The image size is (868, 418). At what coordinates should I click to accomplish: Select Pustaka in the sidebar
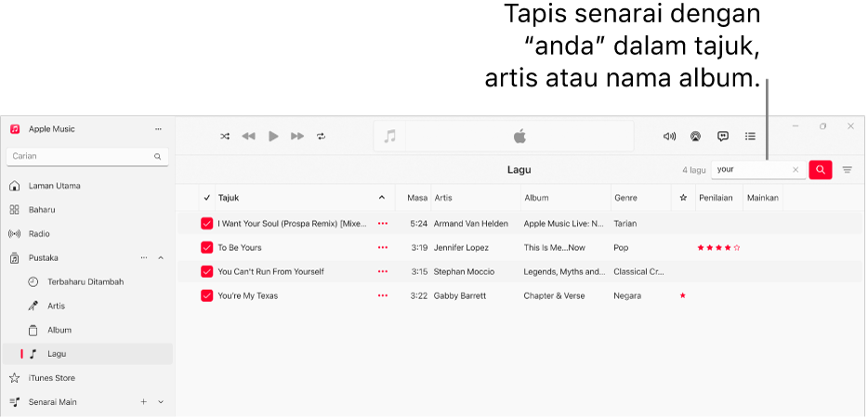(x=43, y=258)
